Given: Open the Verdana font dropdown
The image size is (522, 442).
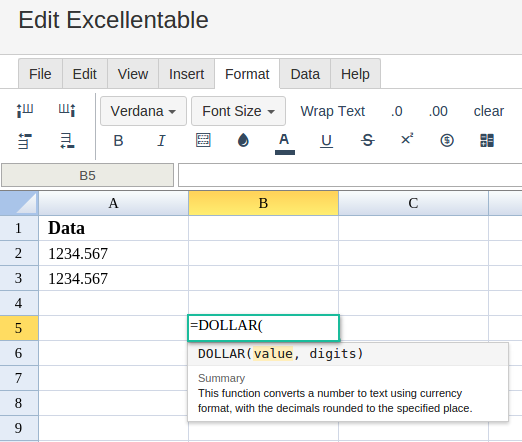Looking at the screenshot, I should [143, 111].
